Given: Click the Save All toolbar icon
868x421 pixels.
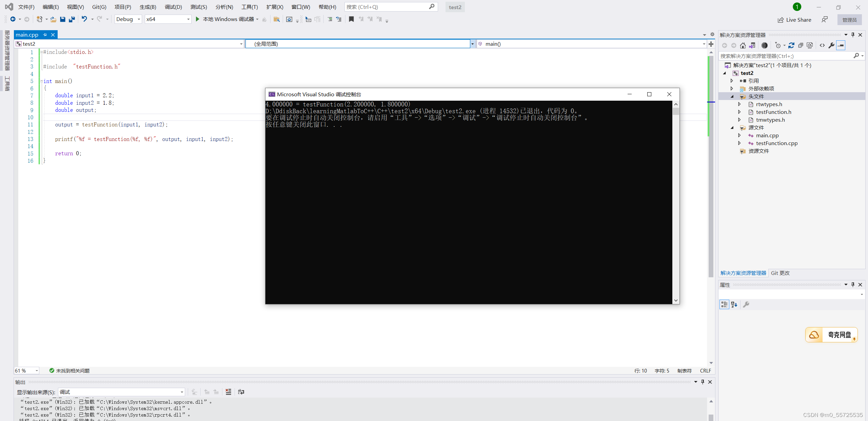Looking at the screenshot, I should (72, 19).
